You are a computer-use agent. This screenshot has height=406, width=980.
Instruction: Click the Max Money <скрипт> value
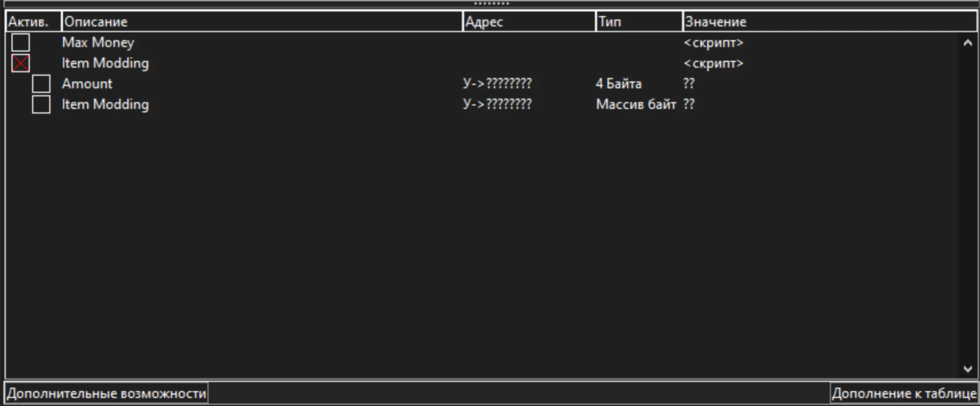tap(713, 43)
